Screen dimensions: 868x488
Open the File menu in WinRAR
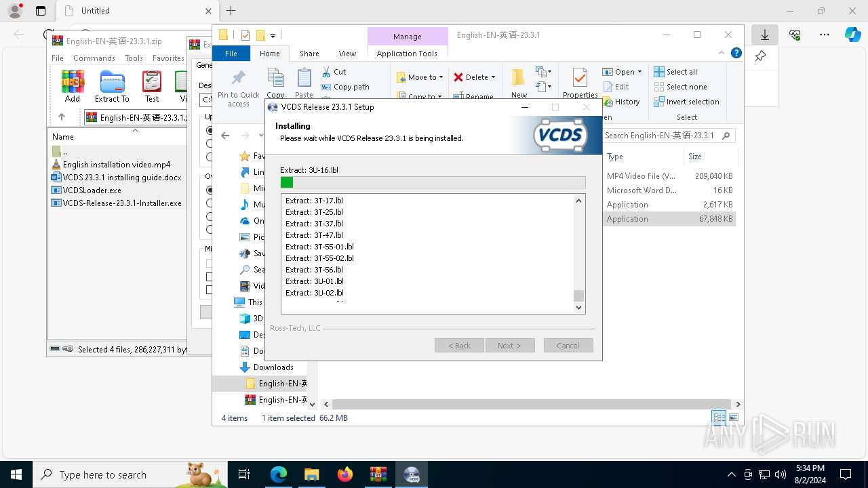(x=58, y=58)
